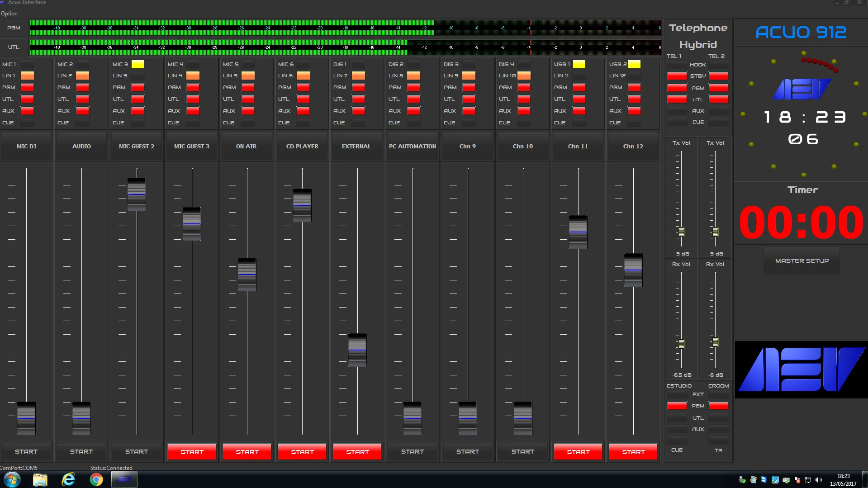Stop the MIC GUEST 3 channel START
The width and height of the screenshot is (868, 488).
point(192,451)
